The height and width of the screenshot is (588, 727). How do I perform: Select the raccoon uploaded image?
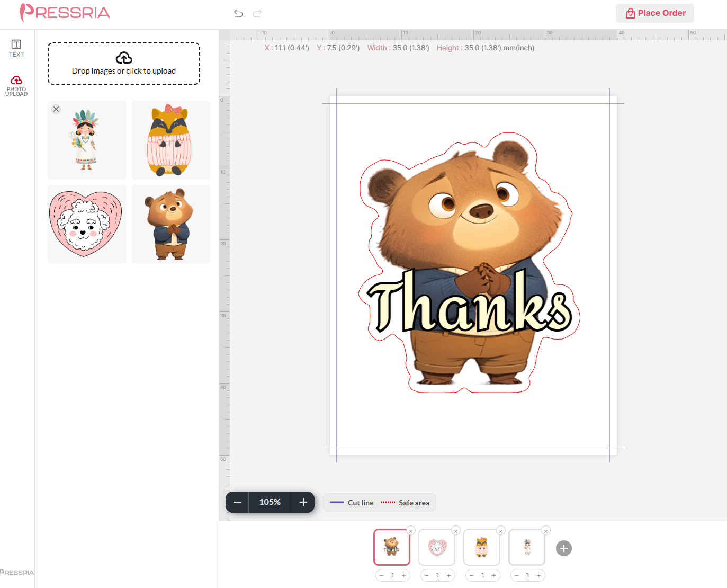point(171,140)
